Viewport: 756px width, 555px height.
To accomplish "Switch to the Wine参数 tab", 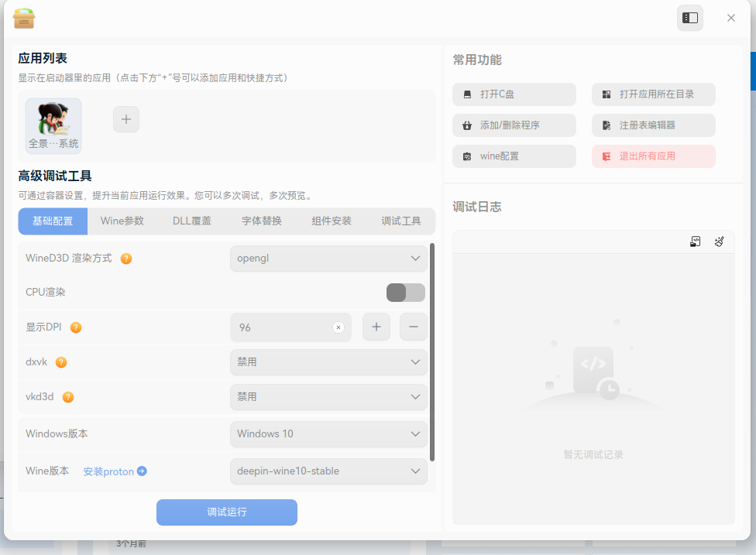I will click(x=122, y=221).
